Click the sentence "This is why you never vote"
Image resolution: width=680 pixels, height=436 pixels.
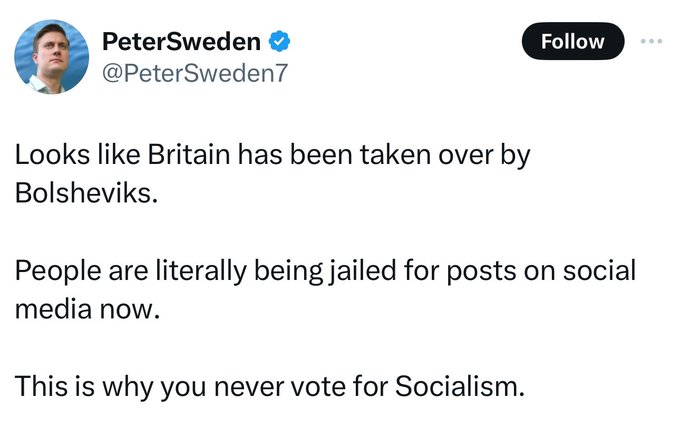pyautogui.click(x=269, y=386)
